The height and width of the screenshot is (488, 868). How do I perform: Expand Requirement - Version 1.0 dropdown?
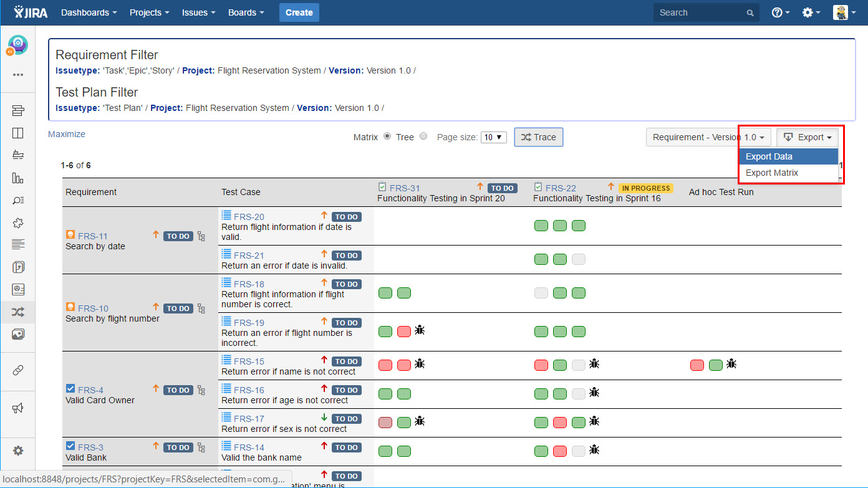click(x=708, y=137)
